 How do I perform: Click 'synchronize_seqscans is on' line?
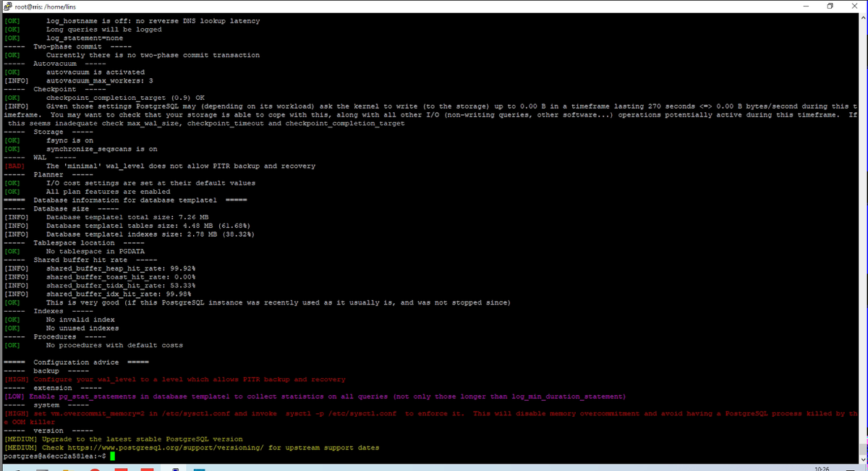click(101, 149)
